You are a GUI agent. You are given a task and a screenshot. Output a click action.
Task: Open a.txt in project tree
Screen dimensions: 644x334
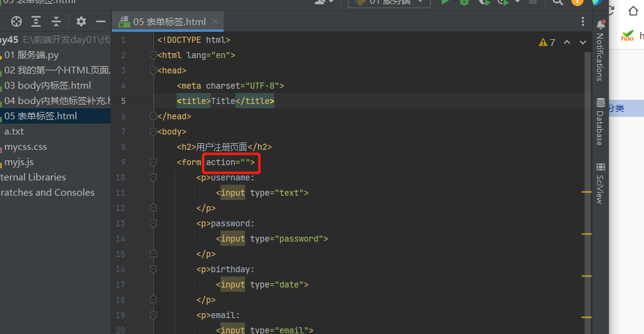click(x=14, y=132)
